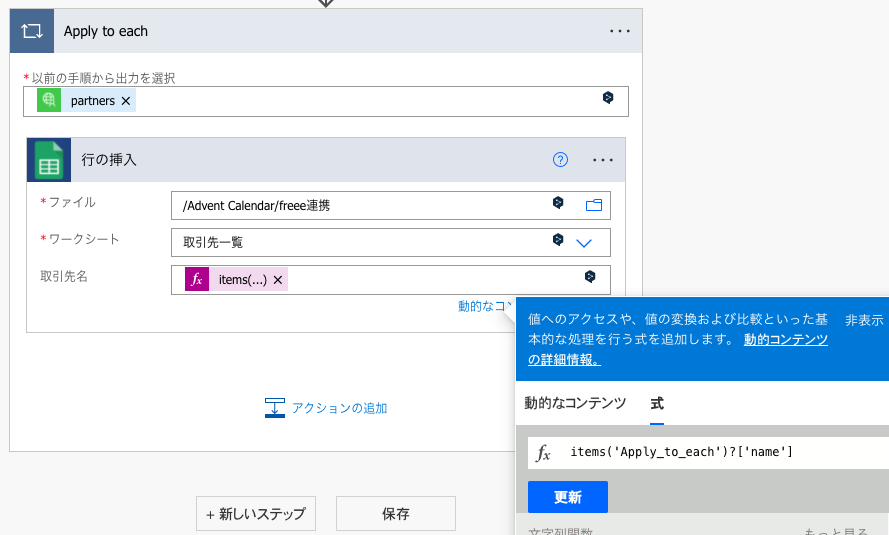Select the 式 tab
889x535 pixels.
[x=657, y=404]
